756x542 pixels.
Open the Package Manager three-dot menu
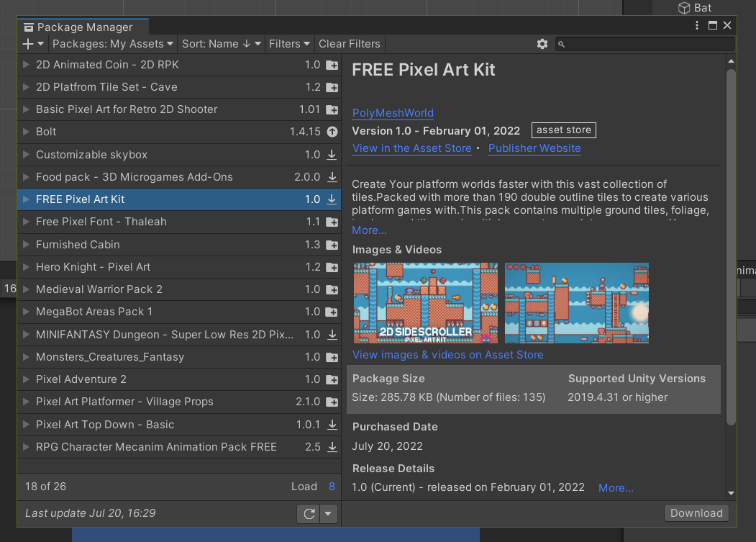coord(697,26)
